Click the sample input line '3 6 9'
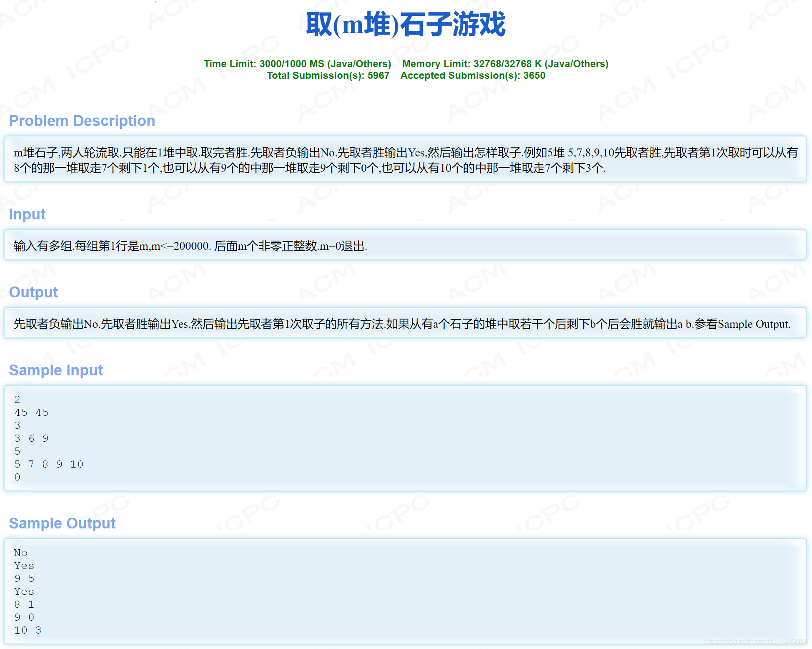This screenshot has height=649, width=812. point(31,438)
